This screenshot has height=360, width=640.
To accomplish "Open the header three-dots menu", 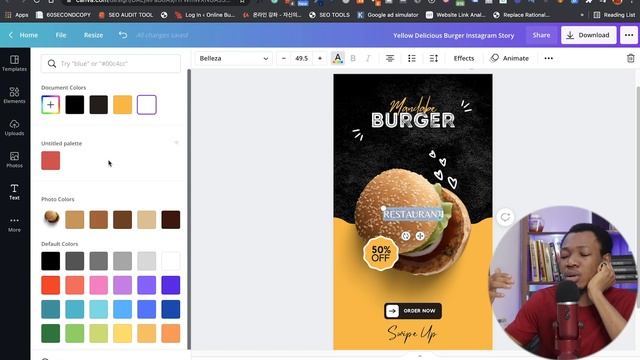I will 629,35.
